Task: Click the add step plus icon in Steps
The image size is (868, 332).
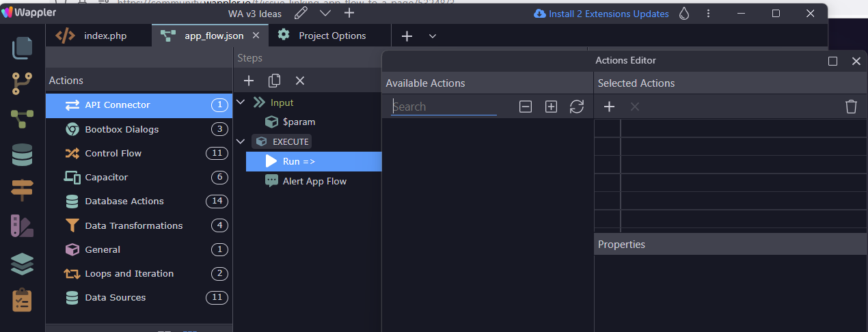Action: pos(249,81)
